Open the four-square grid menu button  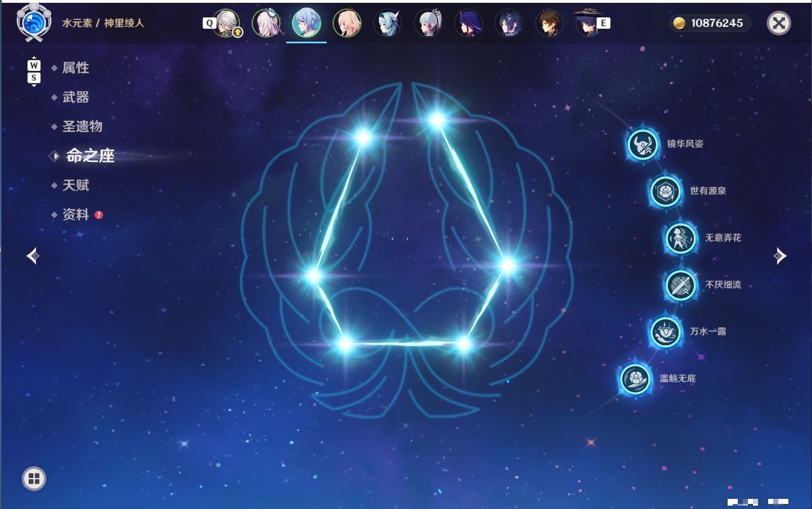click(34, 479)
